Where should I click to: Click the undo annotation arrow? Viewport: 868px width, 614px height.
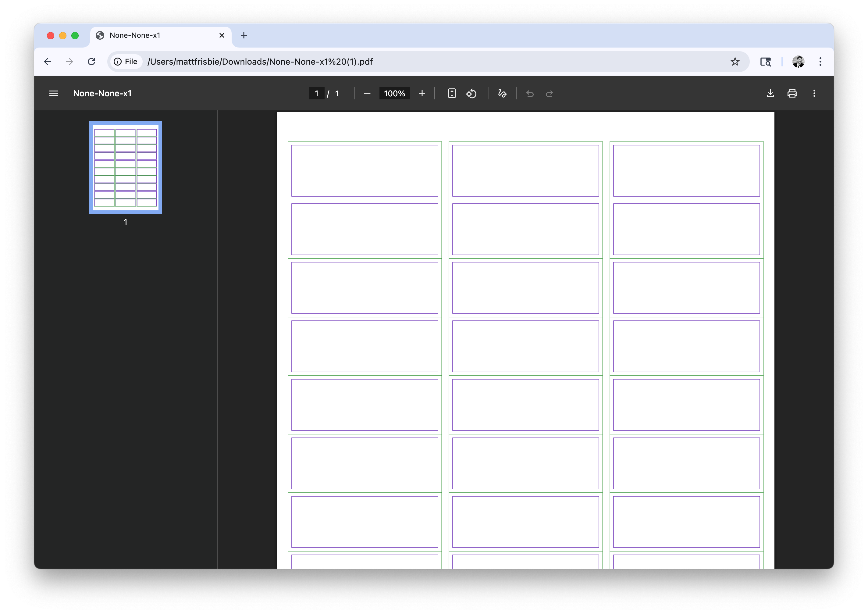point(530,93)
